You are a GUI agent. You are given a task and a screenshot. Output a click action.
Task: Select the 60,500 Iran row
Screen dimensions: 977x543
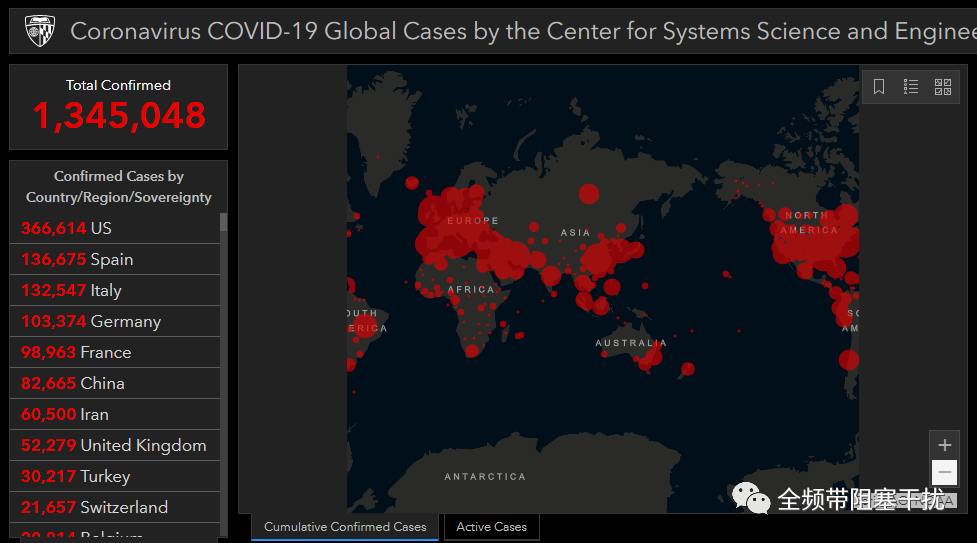pyautogui.click(x=115, y=415)
